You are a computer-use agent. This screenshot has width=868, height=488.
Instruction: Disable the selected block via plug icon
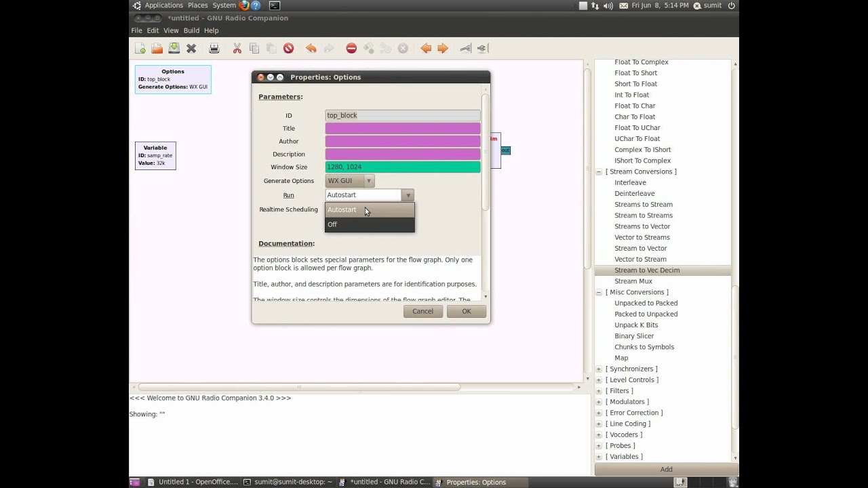(482, 48)
